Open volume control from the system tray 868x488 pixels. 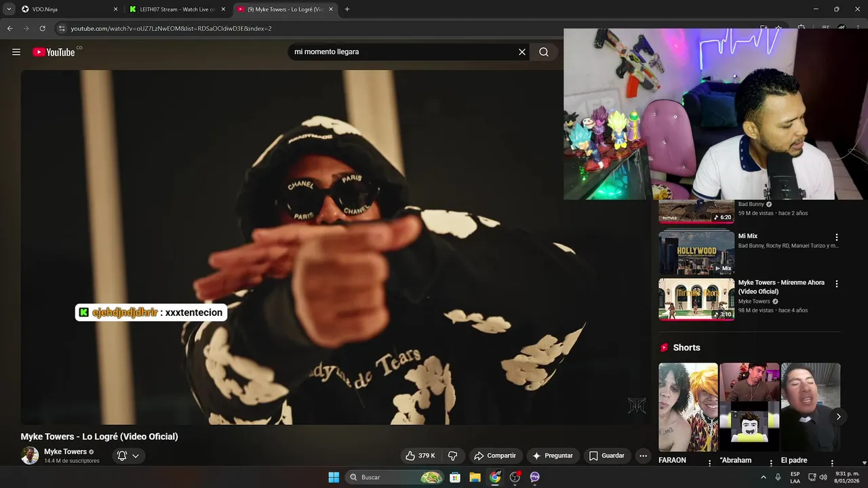[823, 477]
